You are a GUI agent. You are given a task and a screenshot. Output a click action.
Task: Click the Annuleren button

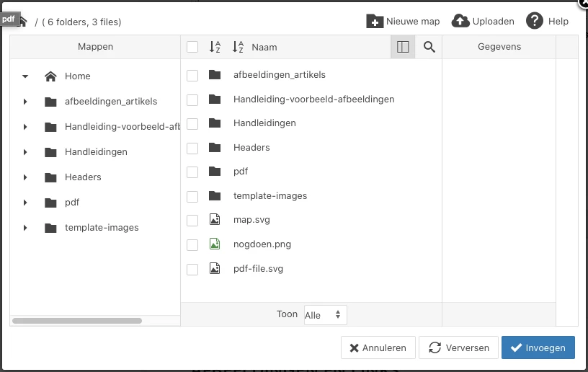[x=378, y=347]
